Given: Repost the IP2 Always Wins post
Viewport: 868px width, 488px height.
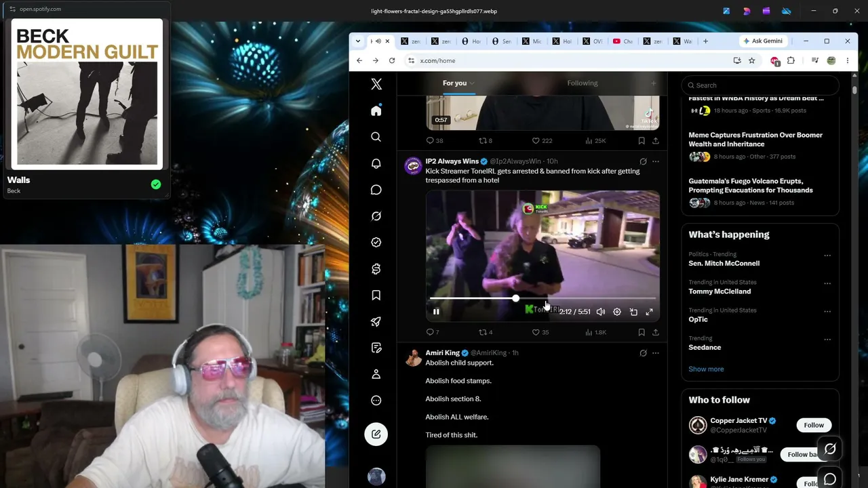Looking at the screenshot, I should pos(486,332).
